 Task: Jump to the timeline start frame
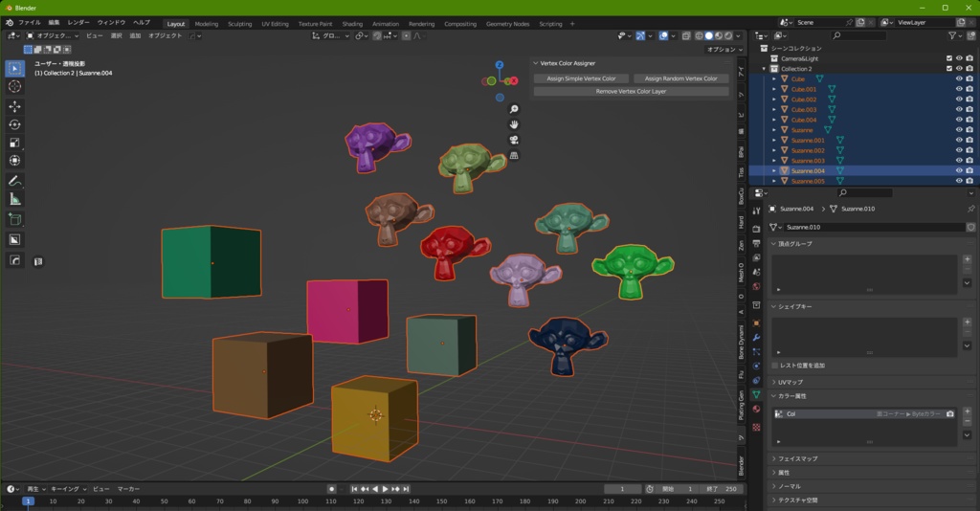[354, 489]
